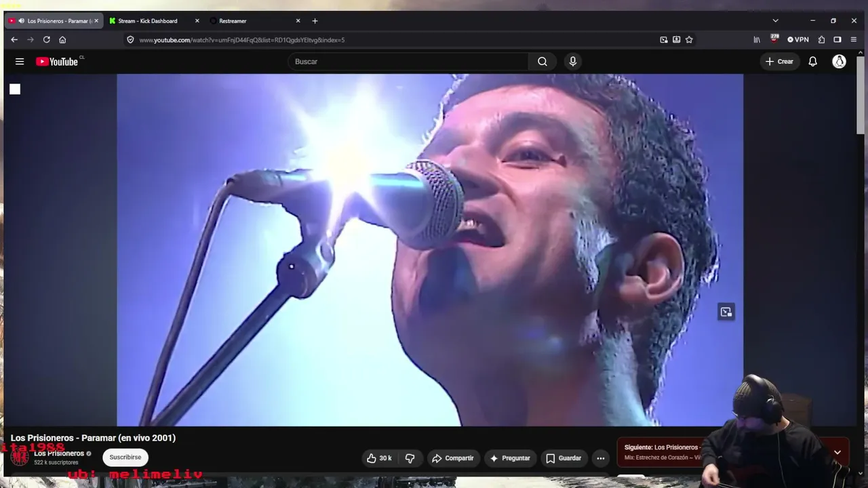Open a new browser tab
868x488 pixels.
pos(315,21)
